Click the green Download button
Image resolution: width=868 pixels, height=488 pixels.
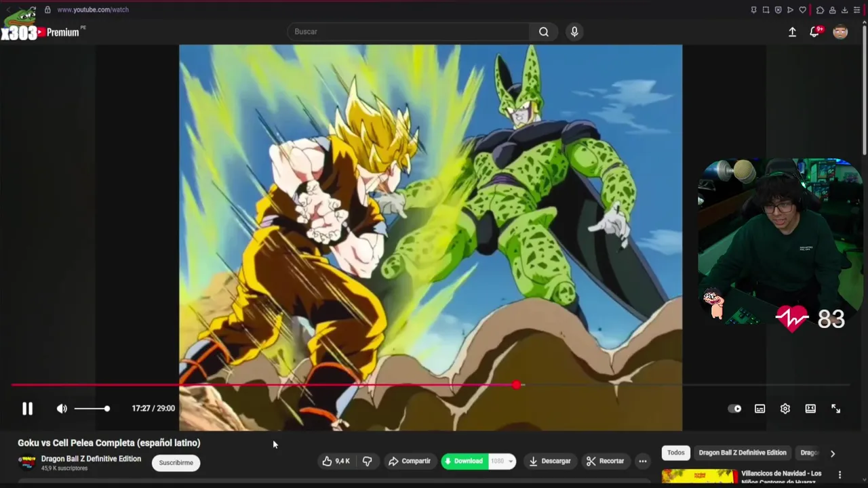pyautogui.click(x=465, y=461)
